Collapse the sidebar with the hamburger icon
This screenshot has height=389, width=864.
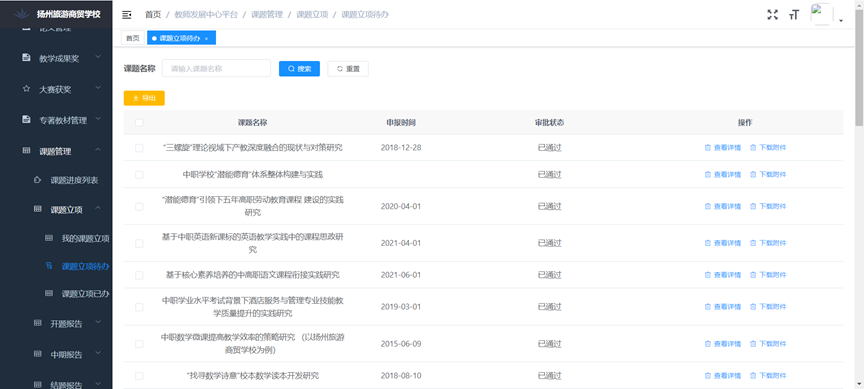click(127, 15)
